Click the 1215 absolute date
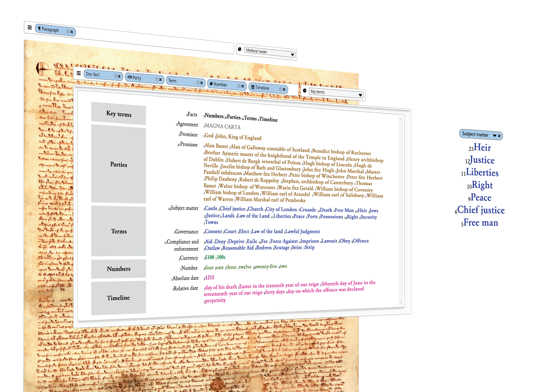 210,278
